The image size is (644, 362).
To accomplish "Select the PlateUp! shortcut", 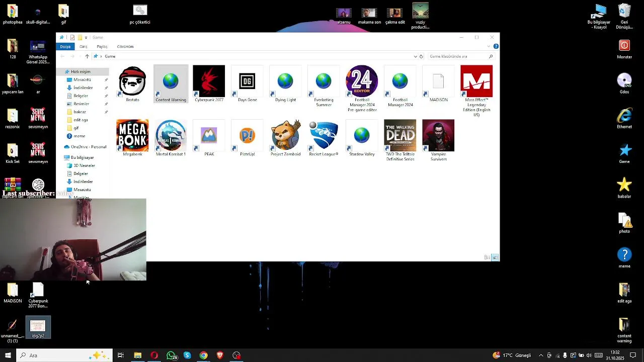I will pos(247,138).
